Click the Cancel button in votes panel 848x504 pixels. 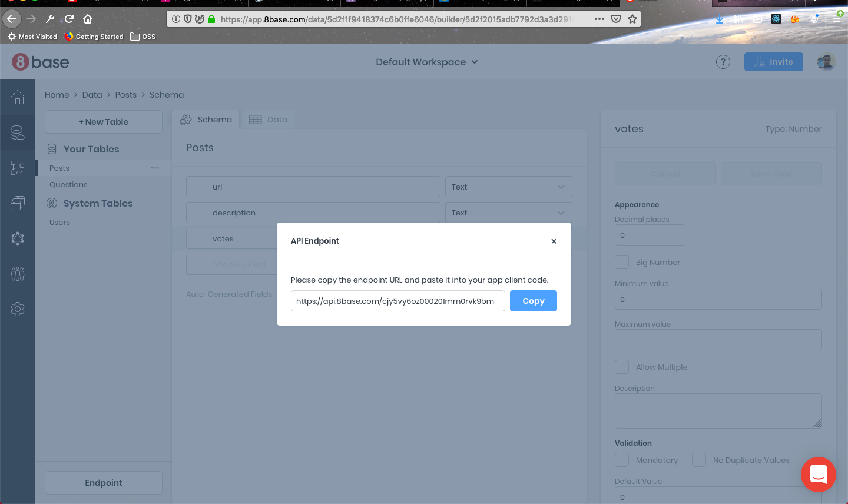665,174
